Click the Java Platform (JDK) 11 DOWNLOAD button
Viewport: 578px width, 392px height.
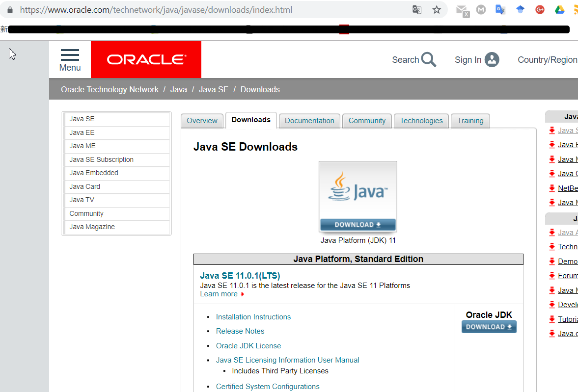click(358, 225)
